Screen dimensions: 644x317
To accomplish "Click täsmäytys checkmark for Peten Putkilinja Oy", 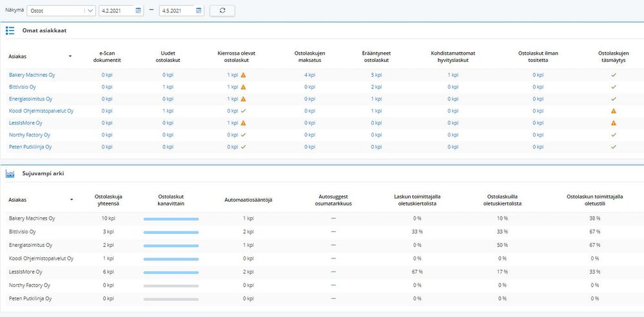I will pyautogui.click(x=614, y=147).
